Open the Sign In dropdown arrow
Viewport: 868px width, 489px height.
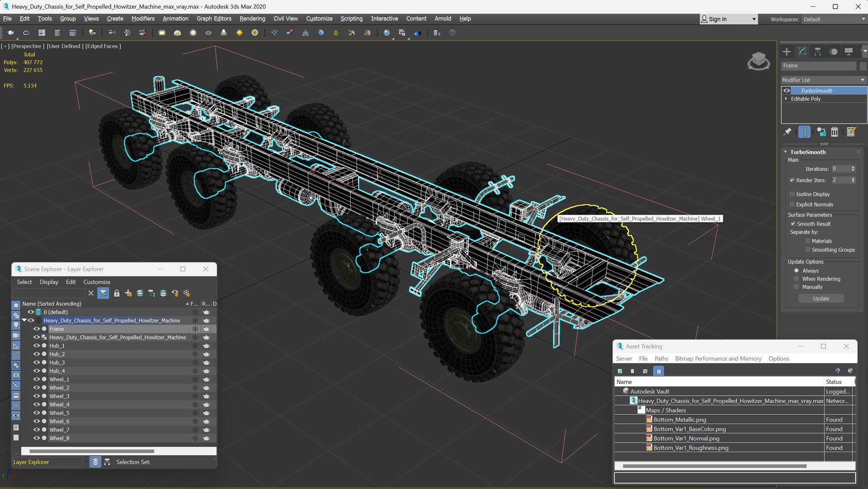754,19
